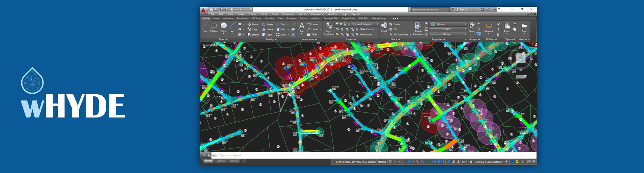Select the Circle tool
This screenshot has width=644, height=173.
point(223,28)
